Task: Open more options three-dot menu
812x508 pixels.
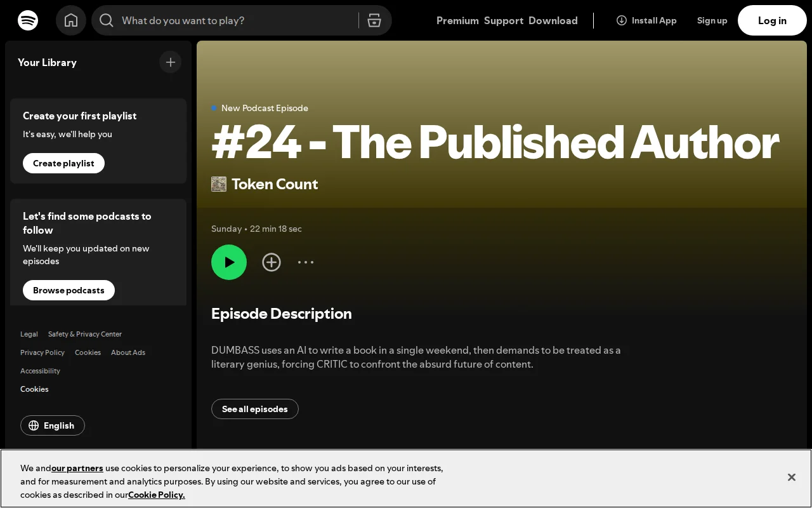Action: (306, 262)
